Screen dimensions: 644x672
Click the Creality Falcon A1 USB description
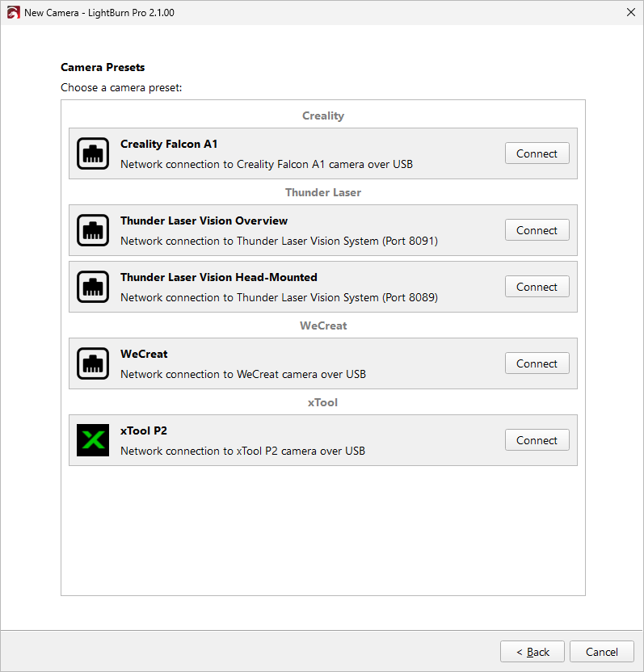(x=267, y=164)
